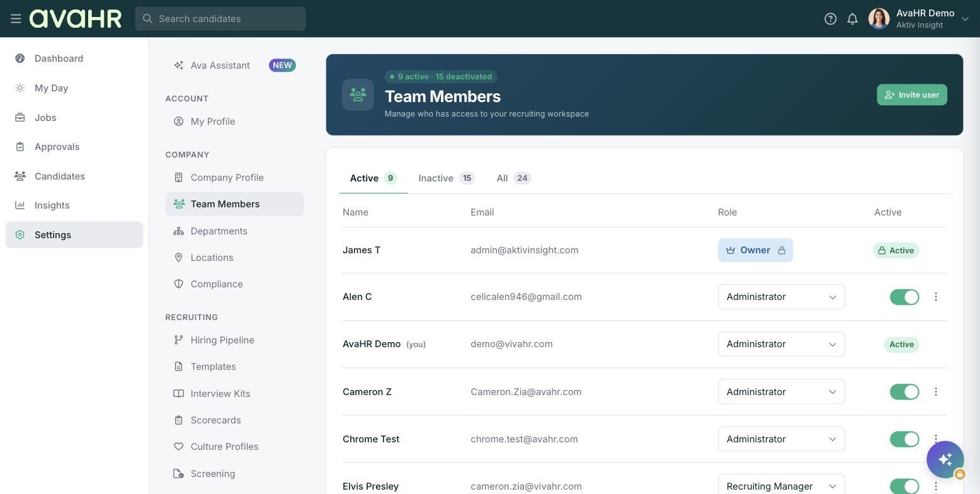Go to Dashboard in the sidebar
The width and height of the screenshot is (980, 494).
(74, 59)
